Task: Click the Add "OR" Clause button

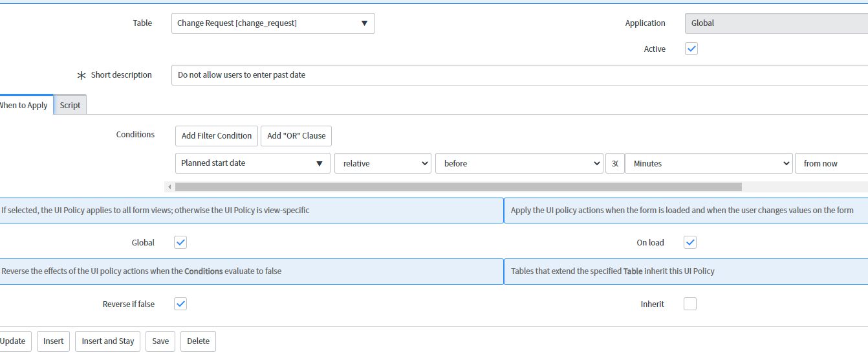Action: (x=296, y=136)
